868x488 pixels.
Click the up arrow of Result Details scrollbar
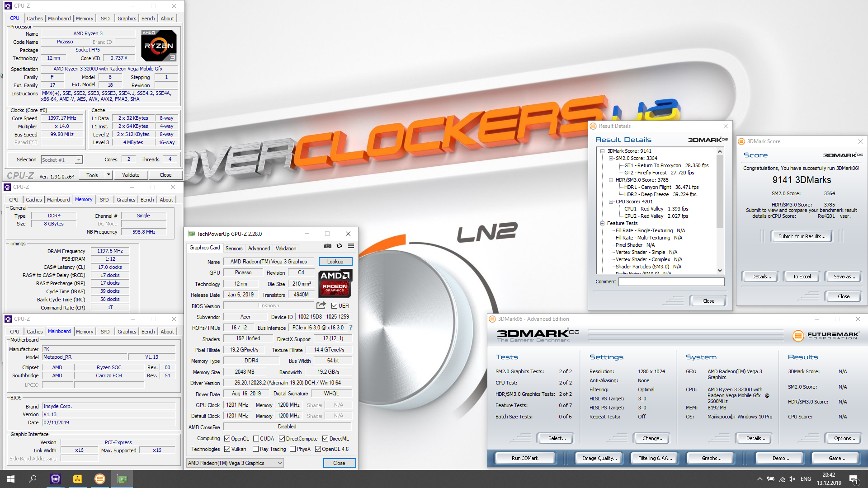(x=720, y=151)
